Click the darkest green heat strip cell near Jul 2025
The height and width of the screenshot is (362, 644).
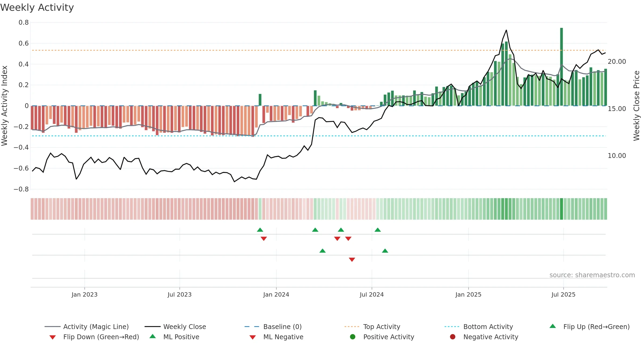(x=561, y=209)
